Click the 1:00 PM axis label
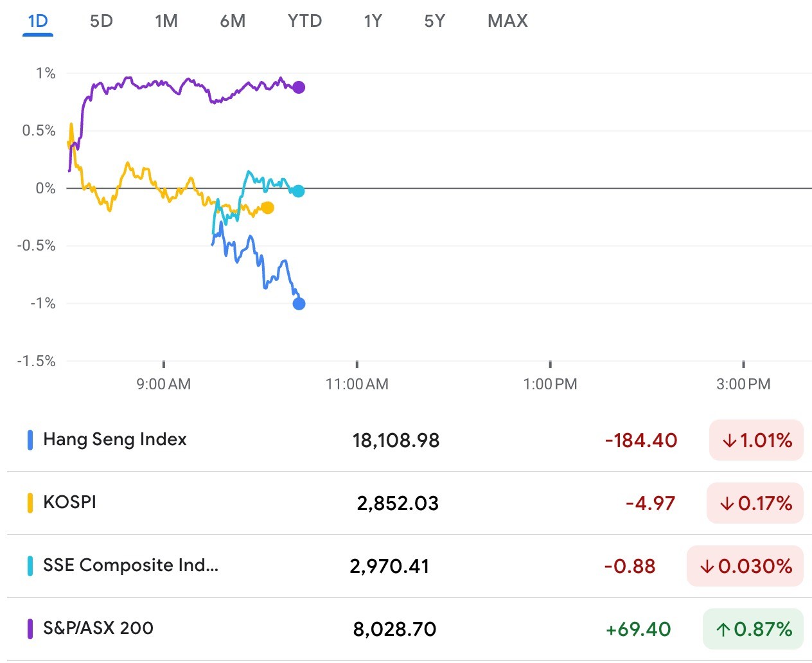Screen dimensions: 812x663 [x=551, y=384]
